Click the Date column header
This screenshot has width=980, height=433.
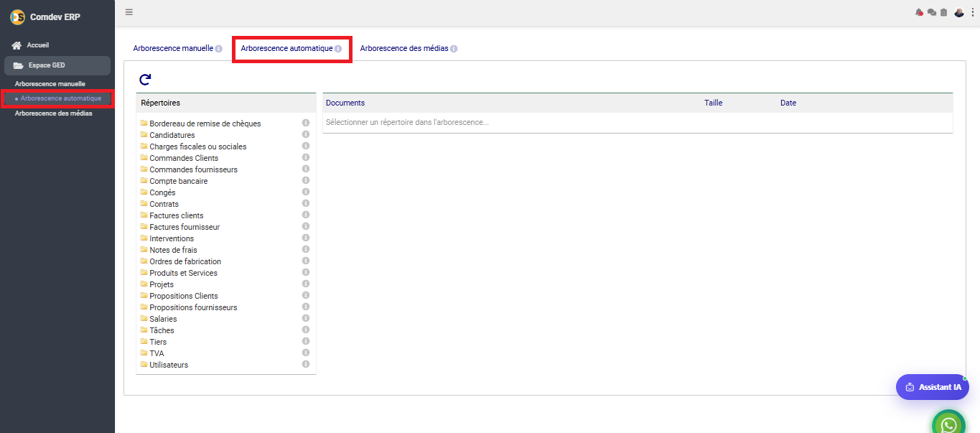pos(788,103)
